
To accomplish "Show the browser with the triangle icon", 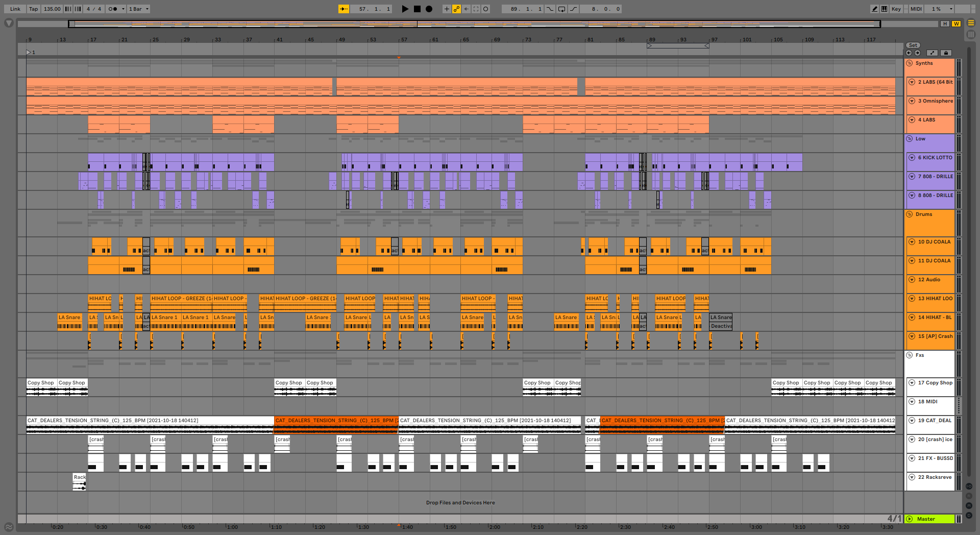I will pyautogui.click(x=9, y=23).
